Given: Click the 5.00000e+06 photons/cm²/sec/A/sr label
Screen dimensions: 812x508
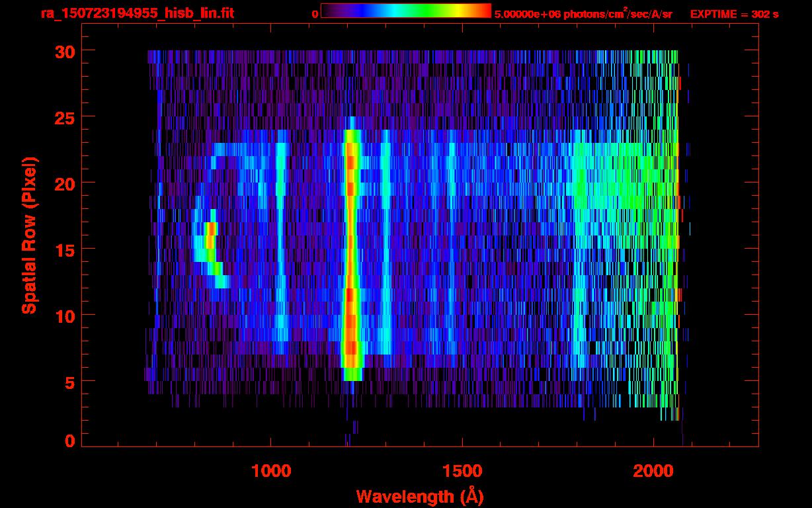Looking at the screenshot, I should [583, 13].
